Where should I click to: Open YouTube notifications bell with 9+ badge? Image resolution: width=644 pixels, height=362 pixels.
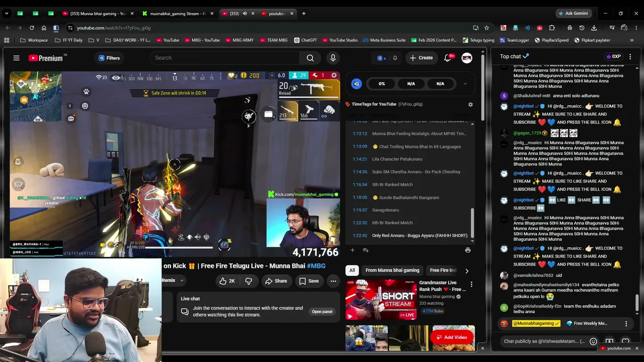(x=448, y=58)
